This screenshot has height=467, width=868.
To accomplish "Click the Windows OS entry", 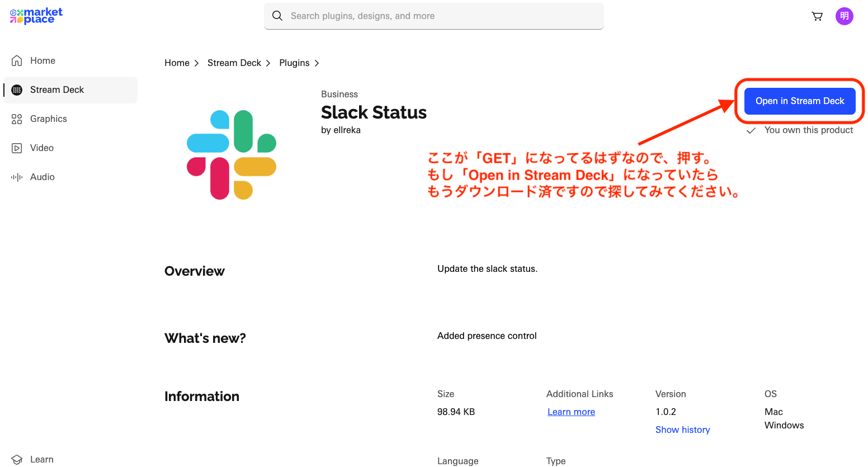I will [784, 425].
